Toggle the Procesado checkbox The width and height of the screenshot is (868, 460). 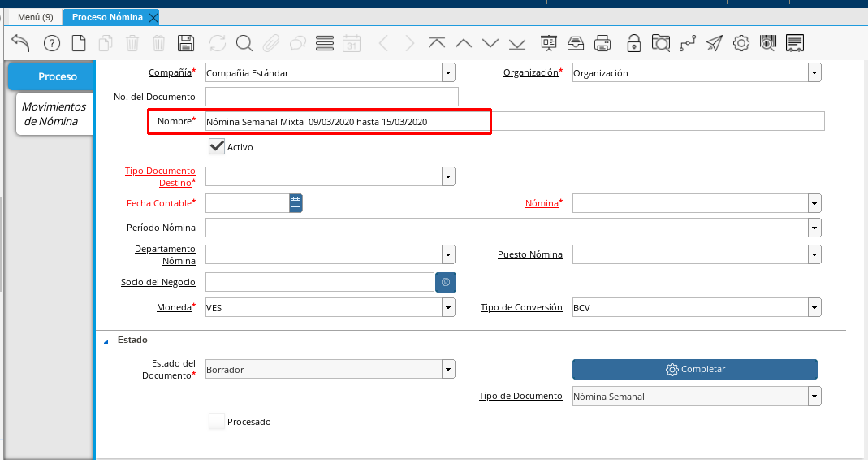pyautogui.click(x=217, y=422)
